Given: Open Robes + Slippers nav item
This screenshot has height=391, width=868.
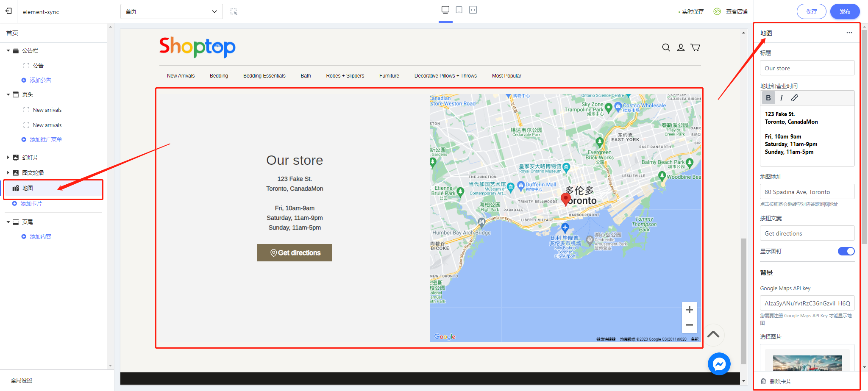Looking at the screenshot, I should tap(345, 76).
